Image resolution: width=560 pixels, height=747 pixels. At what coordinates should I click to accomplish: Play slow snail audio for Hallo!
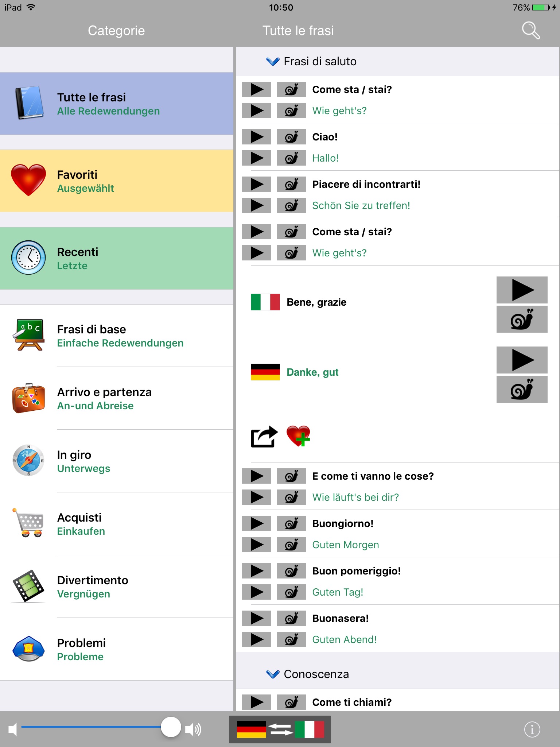pos(291,158)
